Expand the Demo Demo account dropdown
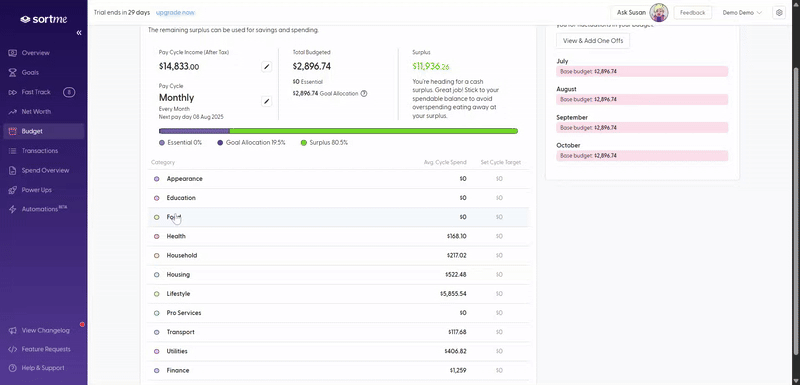This screenshot has width=800, height=385. tap(742, 13)
